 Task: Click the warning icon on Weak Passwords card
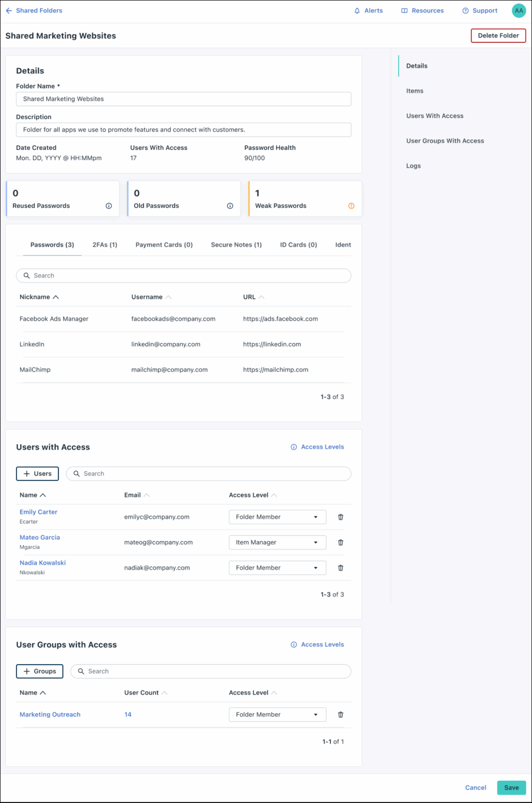[351, 206]
